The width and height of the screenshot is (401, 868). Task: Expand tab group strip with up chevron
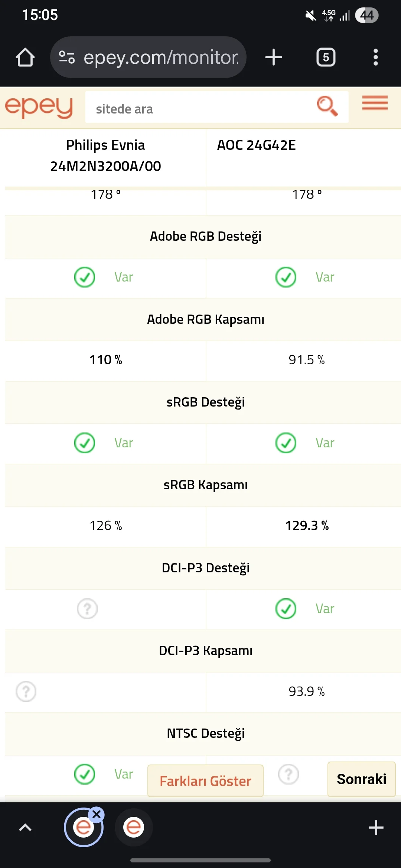(25, 828)
